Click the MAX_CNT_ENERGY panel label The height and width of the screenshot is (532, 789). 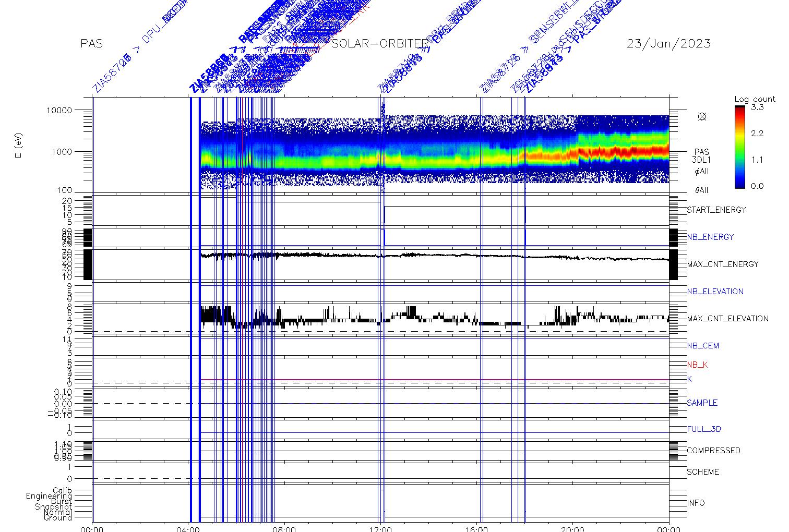(x=723, y=264)
